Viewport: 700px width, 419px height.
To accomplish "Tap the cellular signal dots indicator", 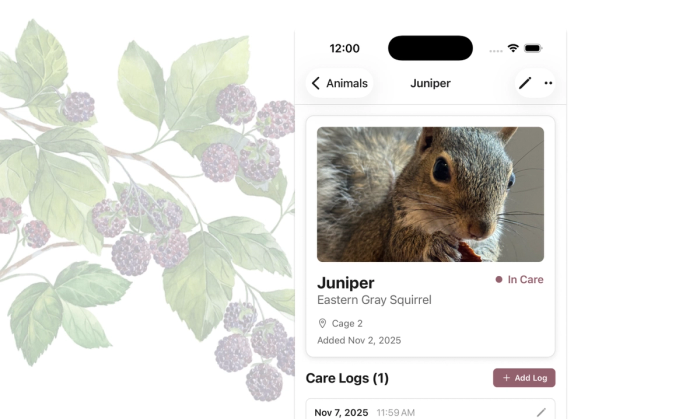I will [496, 51].
